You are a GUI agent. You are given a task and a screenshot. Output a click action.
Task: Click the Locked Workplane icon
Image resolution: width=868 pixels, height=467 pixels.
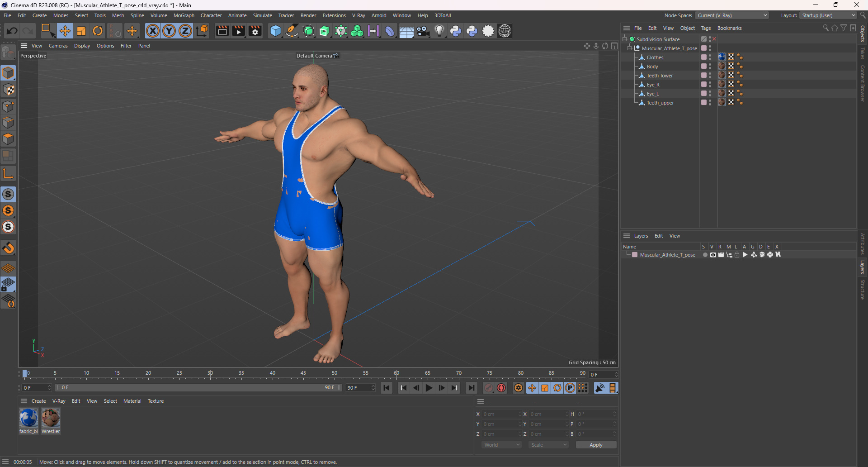(8, 285)
